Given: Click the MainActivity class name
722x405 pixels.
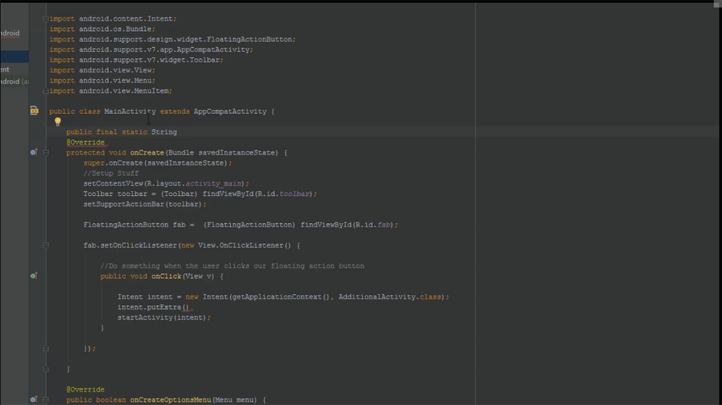Looking at the screenshot, I should (x=130, y=111).
